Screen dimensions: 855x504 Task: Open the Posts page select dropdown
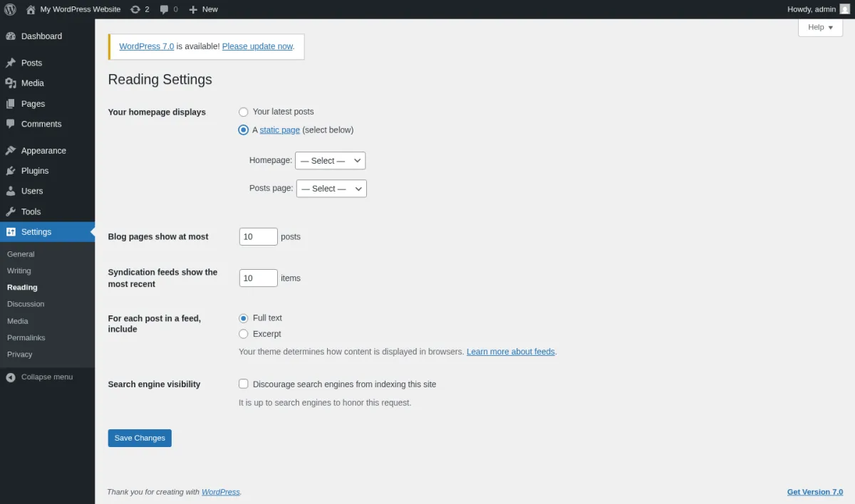tap(331, 189)
